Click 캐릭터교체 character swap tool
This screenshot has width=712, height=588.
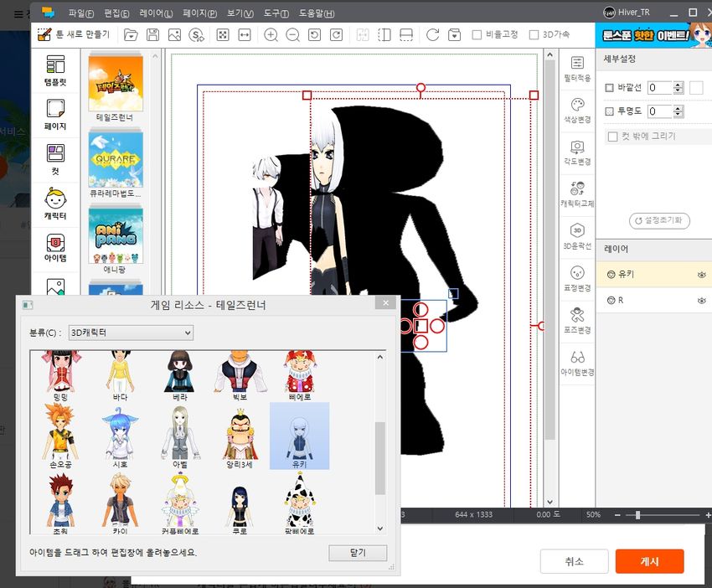pos(577,194)
